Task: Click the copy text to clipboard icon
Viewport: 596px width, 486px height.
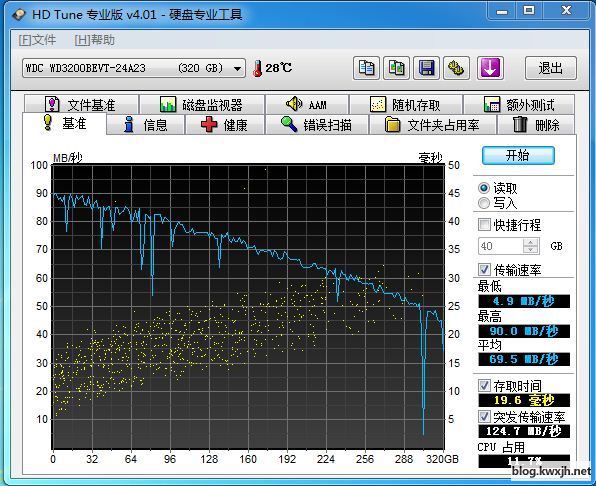Action: point(366,68)
